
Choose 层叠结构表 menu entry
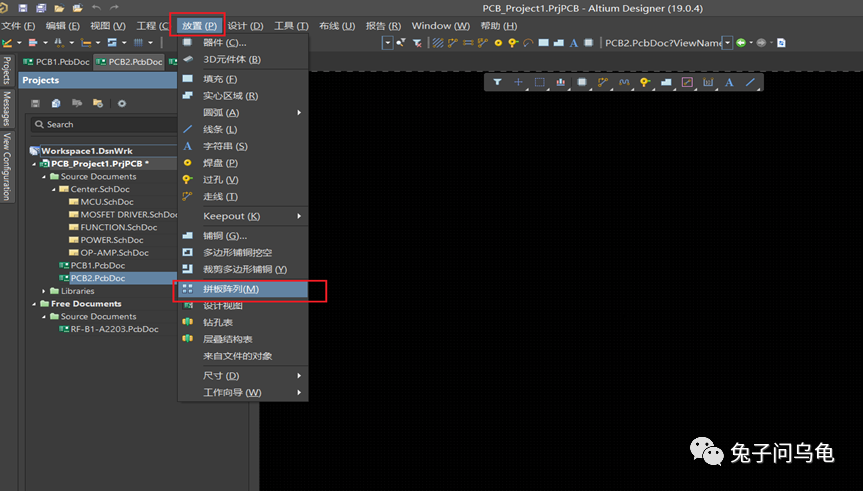coord(243,339)
